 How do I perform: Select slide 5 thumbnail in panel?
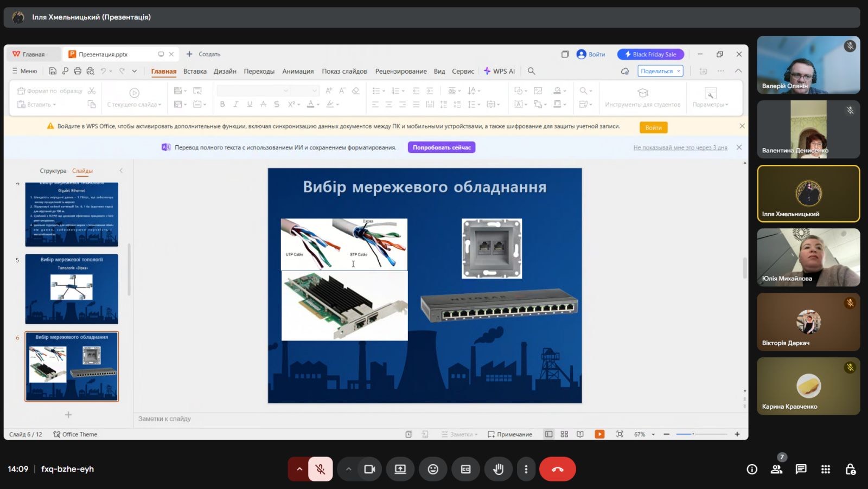pos(72,289)
